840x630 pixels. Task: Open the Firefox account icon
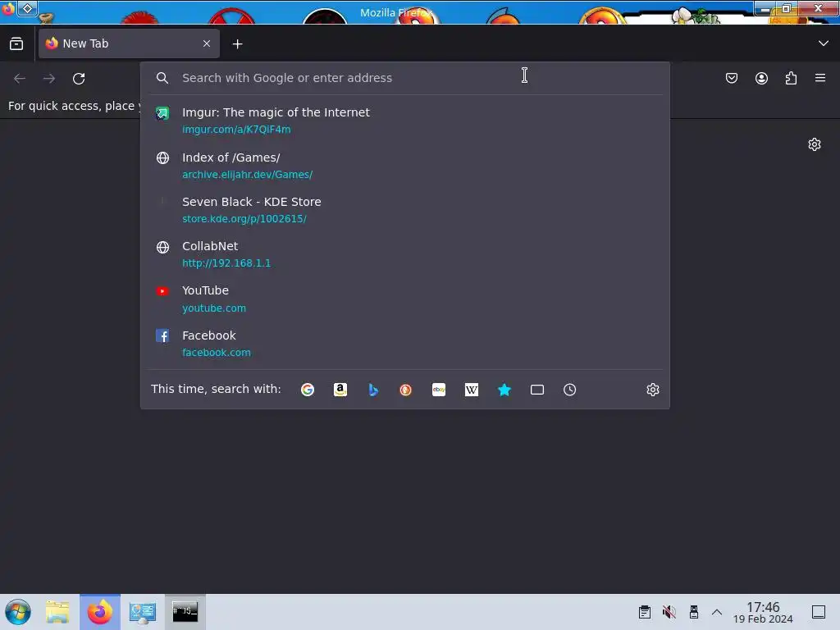(x=761, y=78)
